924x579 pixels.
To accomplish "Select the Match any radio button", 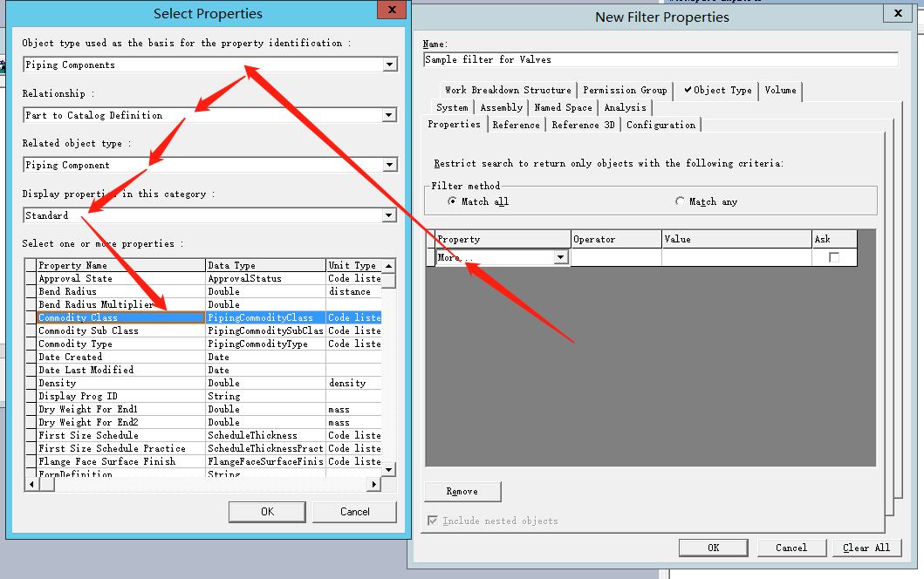I will 680,201.
